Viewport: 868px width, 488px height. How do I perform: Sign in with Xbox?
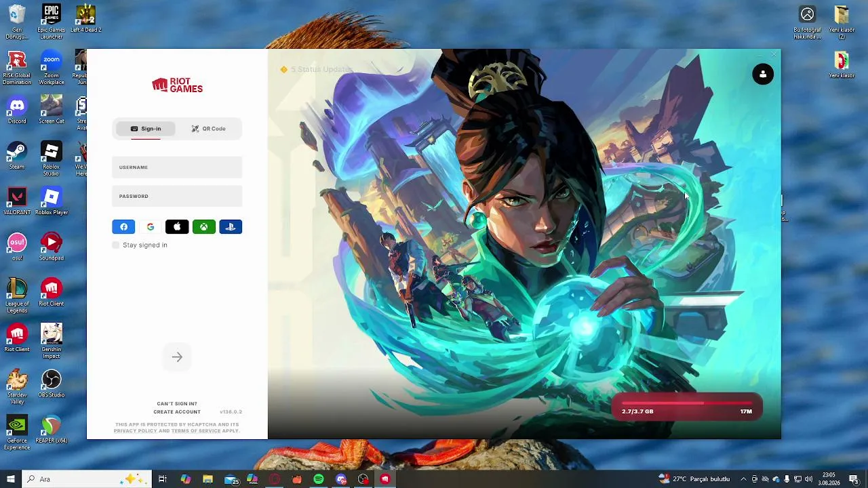point(204,227)
